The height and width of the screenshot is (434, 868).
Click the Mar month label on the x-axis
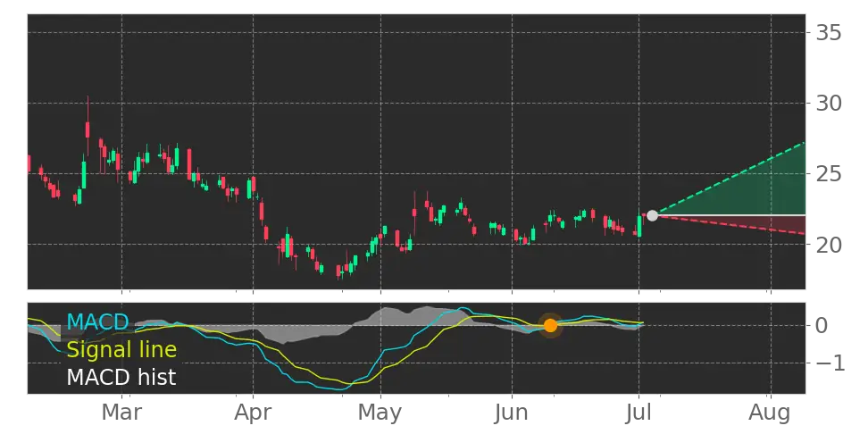121,413
